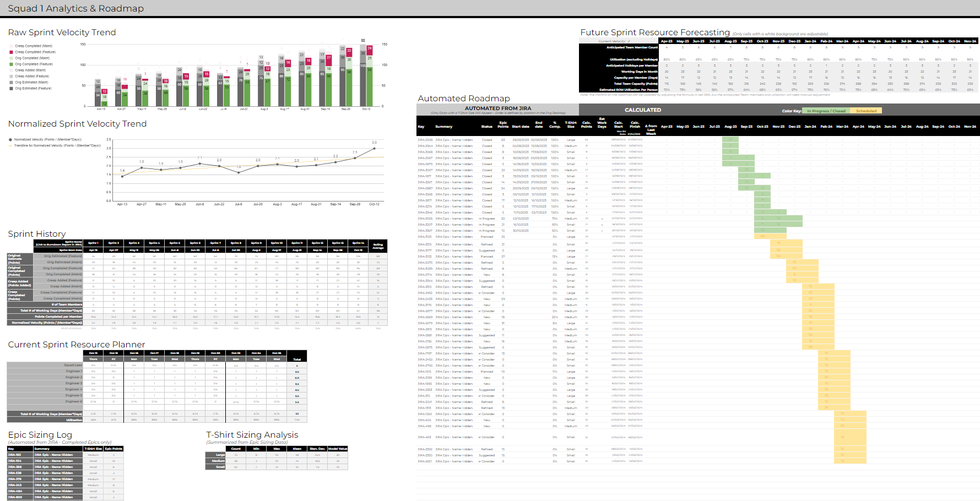
Task: Select the 'T-Shirt Sizing Analysis' heading
Action: (x=252, y=435)
